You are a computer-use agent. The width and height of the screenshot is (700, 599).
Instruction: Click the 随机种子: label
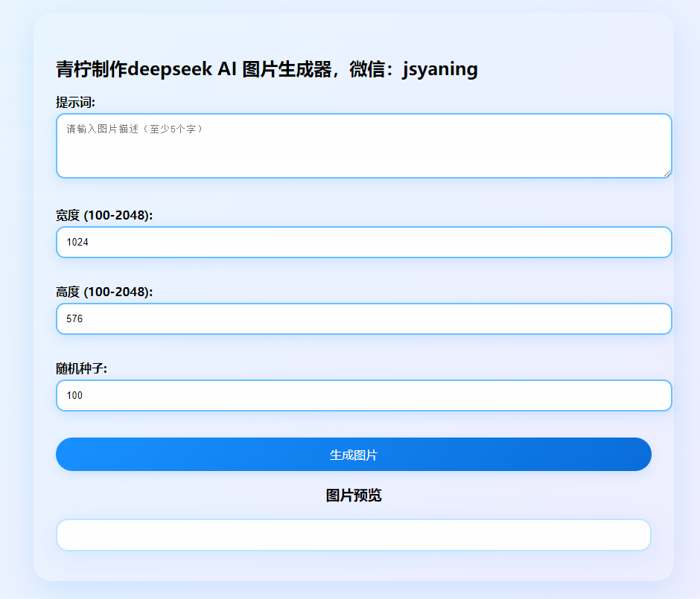(82, 369)
